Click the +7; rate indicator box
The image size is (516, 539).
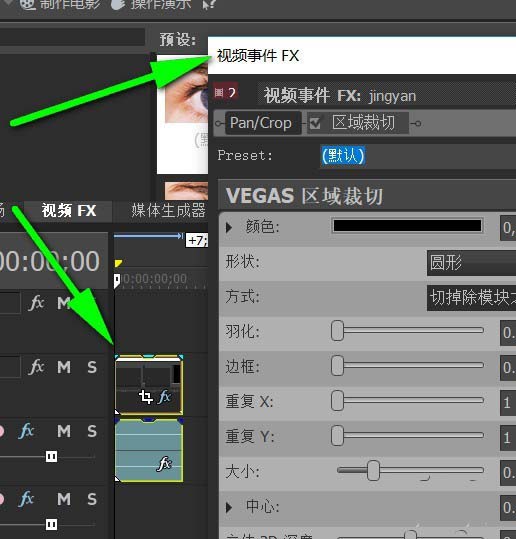(197, 240)
